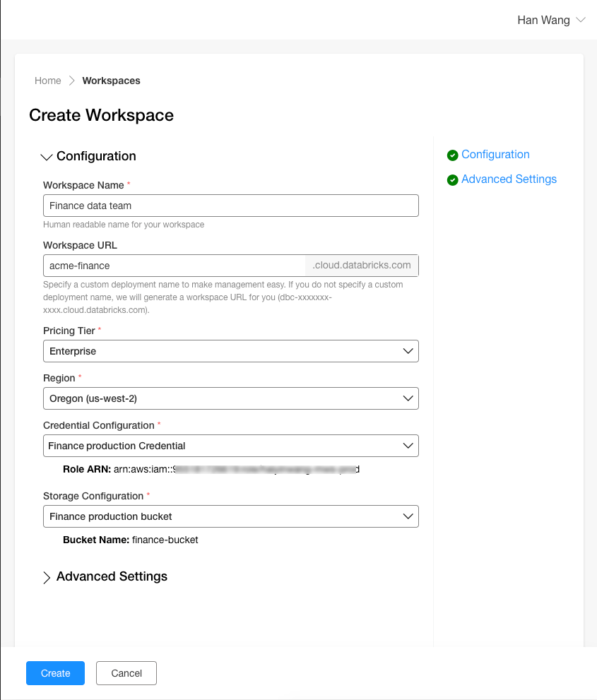Jump to Configuration via sidebar link

(x=495, y=155)
